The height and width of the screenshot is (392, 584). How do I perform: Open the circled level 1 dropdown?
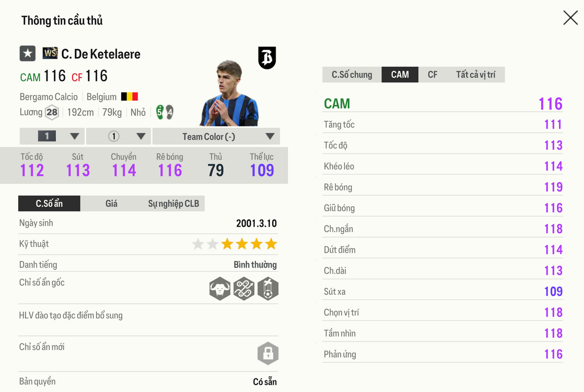click(x=119, y=136)
